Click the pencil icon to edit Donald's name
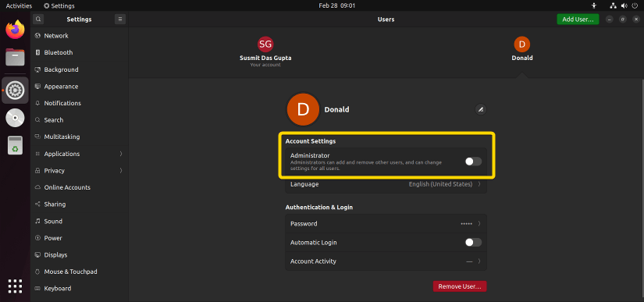The height and width of the screenshot is (302, 644). click(481, 109)
